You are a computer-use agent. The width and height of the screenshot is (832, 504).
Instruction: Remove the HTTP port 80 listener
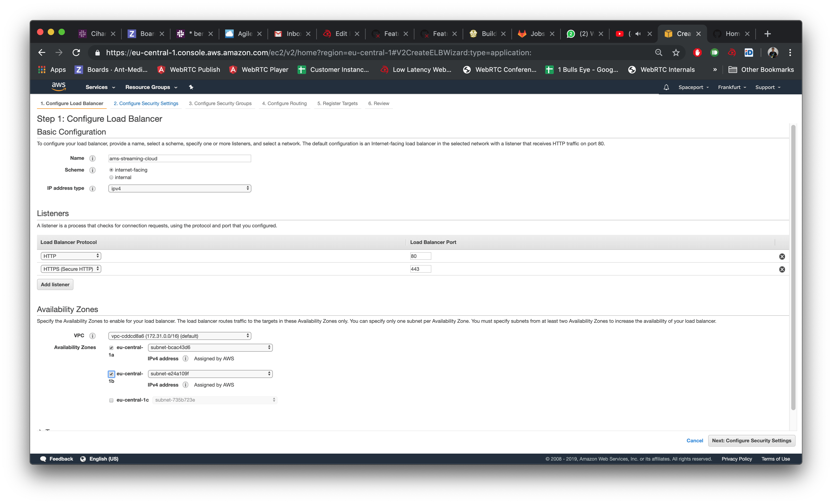click(782, 256)
